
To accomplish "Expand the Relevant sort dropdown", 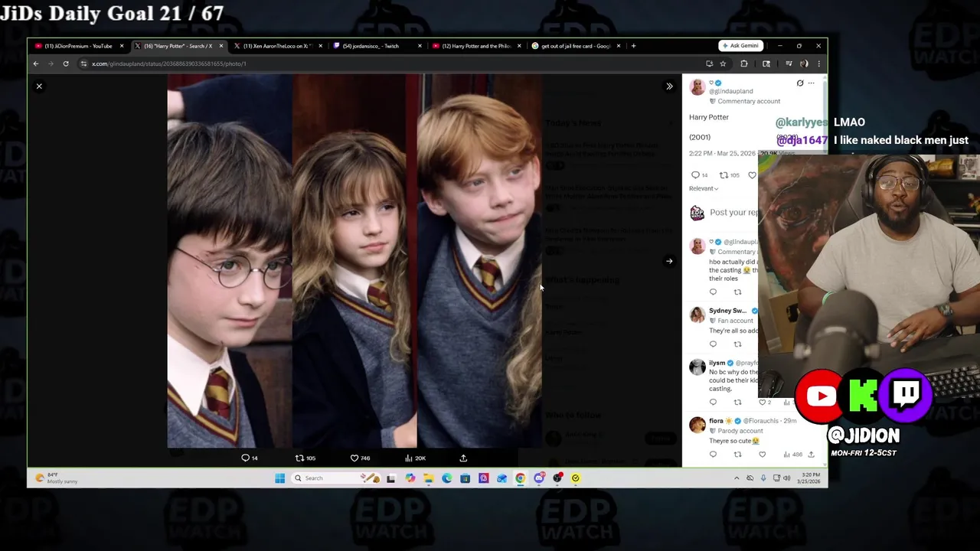I will pyautogui.click(x=704, y=188).
